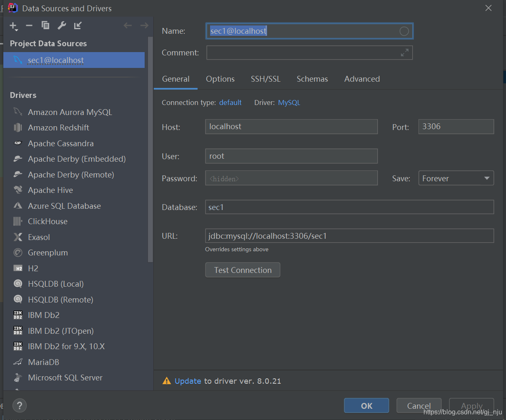Open the SSH/SSL tab
The image size is (506, 420).
pos(266,79)
